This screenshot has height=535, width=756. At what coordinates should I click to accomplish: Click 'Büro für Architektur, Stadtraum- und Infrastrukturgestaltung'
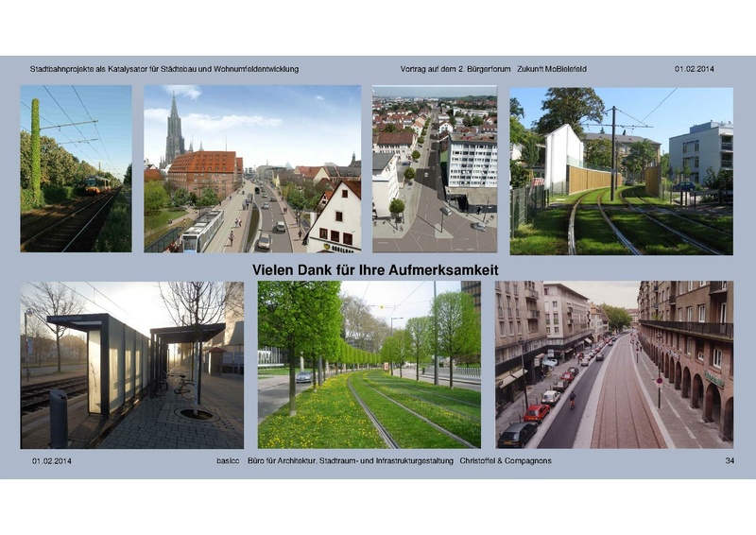(x=351, y=461)
